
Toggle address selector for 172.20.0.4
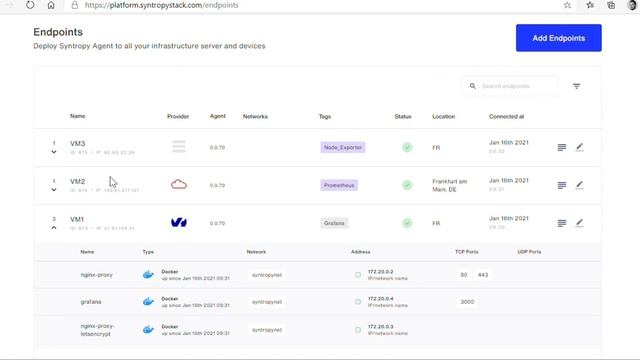pos(358,302)
